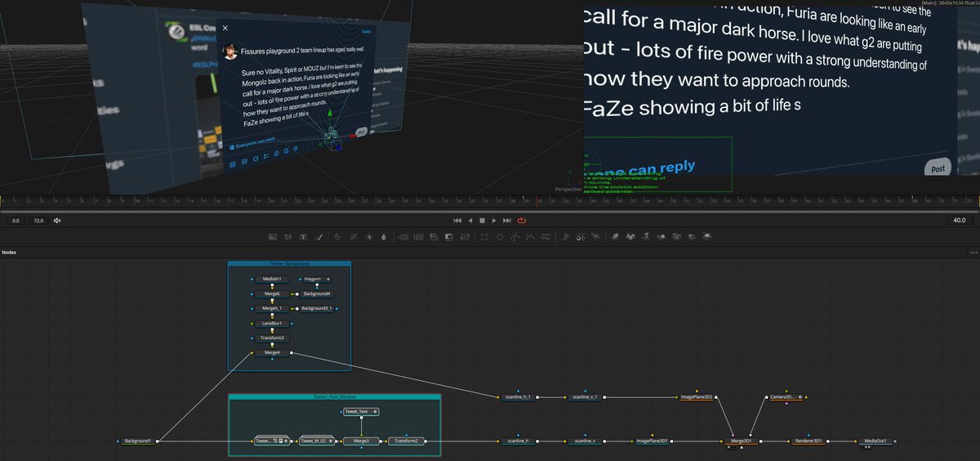
Task: Add a Transform node from toolbar
Action: coord(464,236)
